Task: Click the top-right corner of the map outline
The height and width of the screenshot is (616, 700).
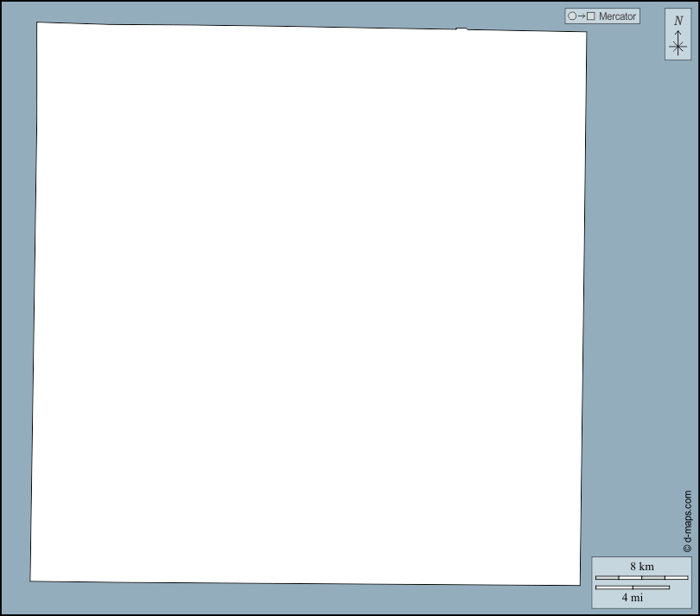Action: [587, 33]
